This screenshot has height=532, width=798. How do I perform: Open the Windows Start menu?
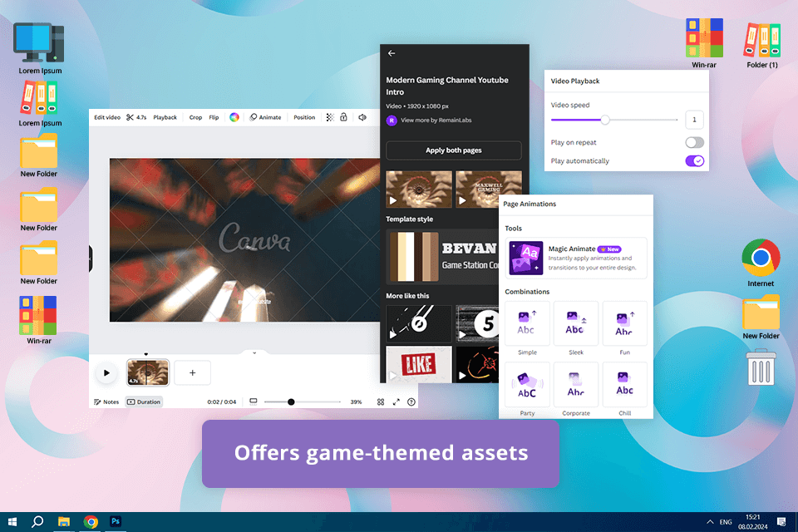point(12,522)
